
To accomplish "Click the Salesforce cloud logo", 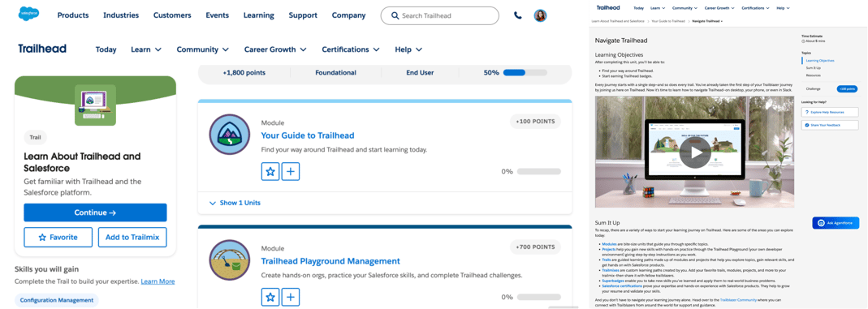I will [28, 15].
